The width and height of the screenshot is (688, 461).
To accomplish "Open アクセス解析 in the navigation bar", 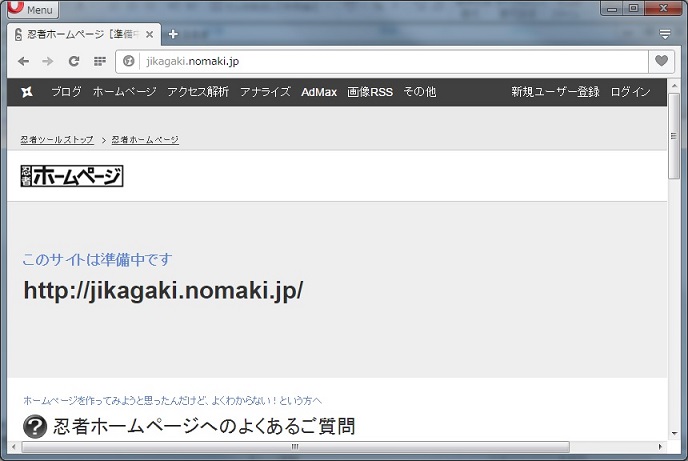I will (x=198, y=92).
